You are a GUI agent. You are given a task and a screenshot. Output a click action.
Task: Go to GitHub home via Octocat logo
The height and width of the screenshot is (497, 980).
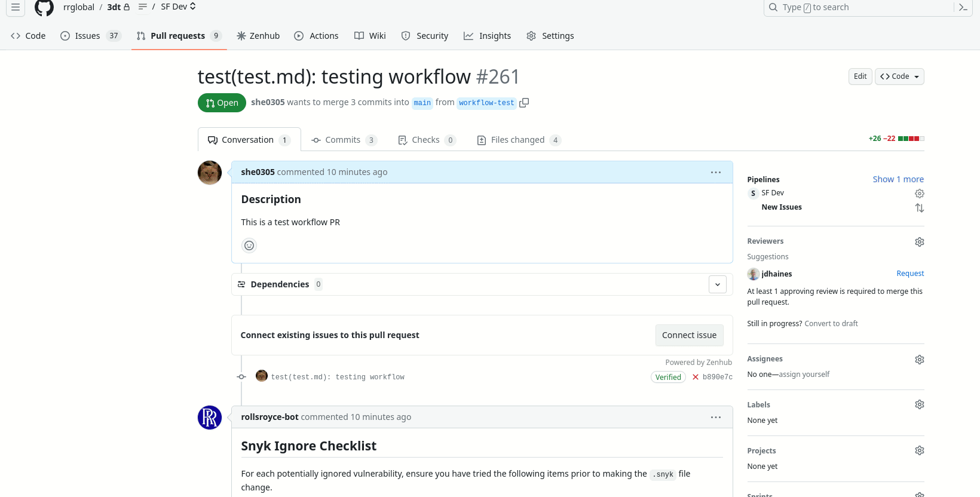point(44,7)
